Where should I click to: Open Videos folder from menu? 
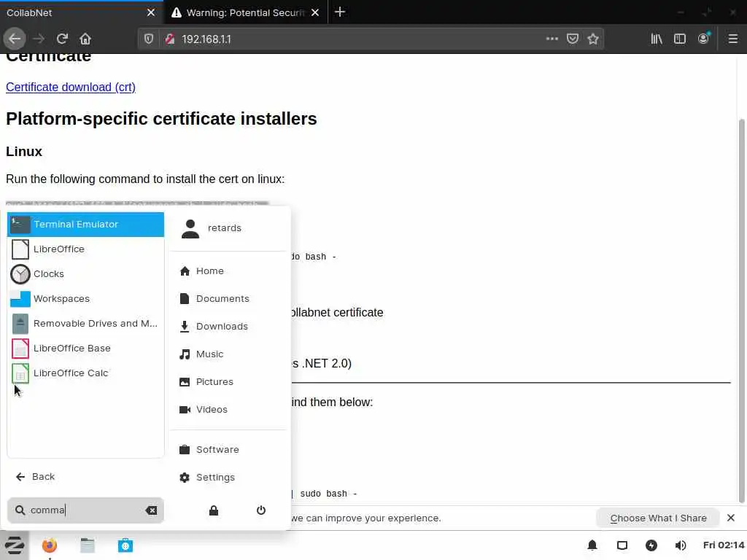click(228, 409)
